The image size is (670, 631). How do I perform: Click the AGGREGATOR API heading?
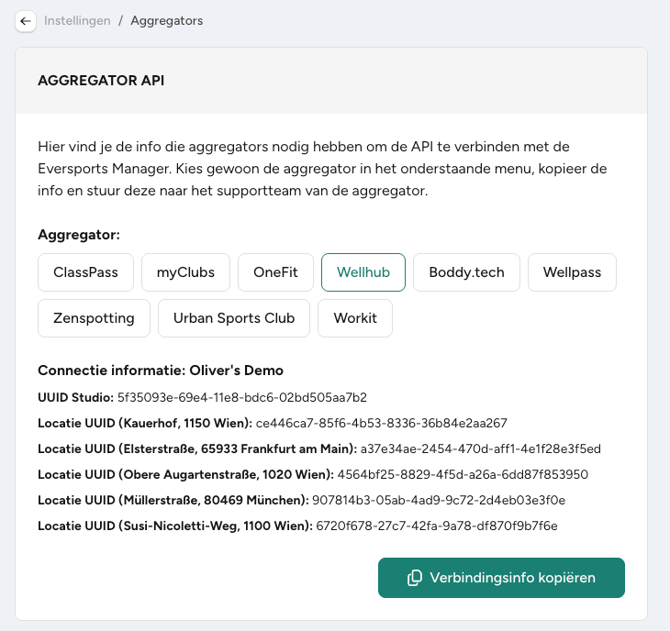point(101,80)
